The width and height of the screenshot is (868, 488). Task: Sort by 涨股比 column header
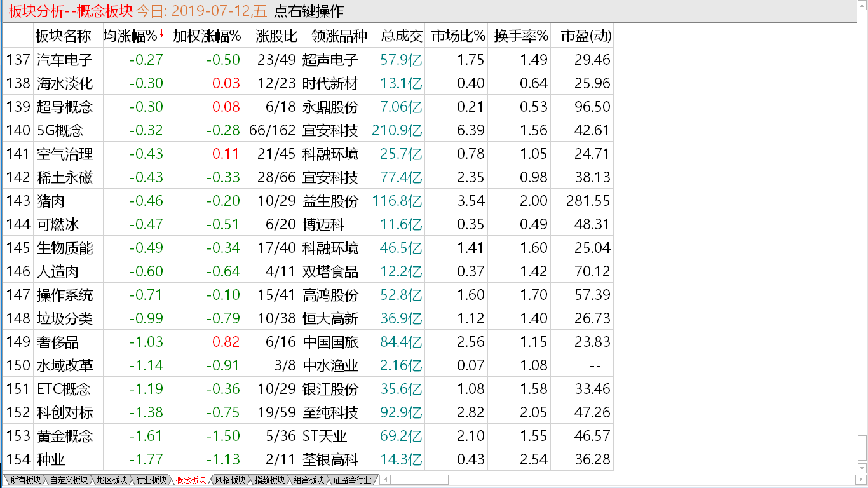[x=277, y=36]
